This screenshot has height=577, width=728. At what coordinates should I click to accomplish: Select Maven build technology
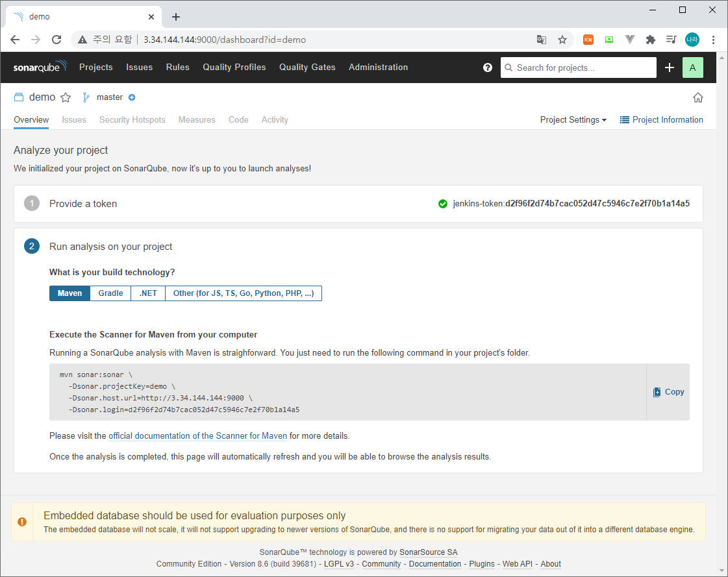[x=69, y=293]
